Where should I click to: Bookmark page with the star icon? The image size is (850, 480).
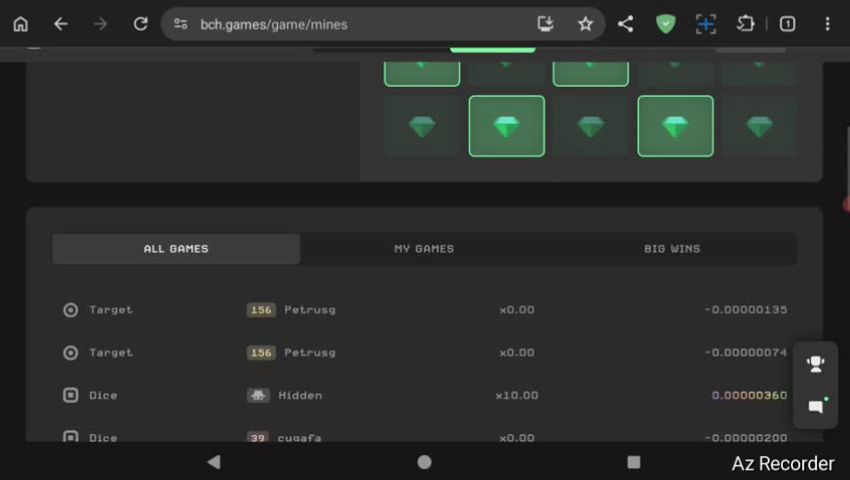[x=585, y=24]
